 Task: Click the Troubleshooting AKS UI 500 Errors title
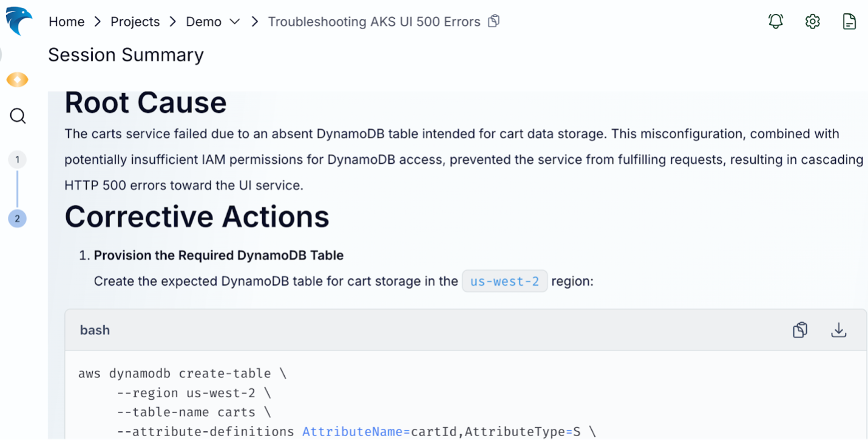pyautogui.click(x=374, y=22)
